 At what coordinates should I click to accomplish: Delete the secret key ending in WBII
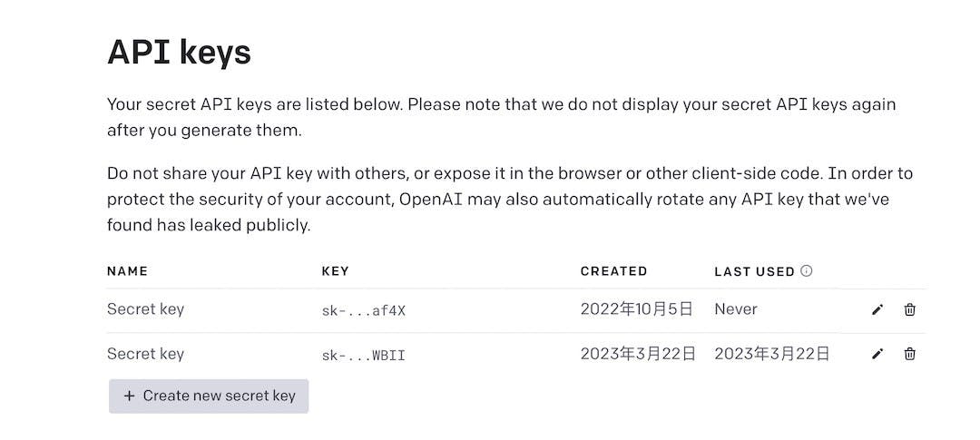(x=909, y=354)
